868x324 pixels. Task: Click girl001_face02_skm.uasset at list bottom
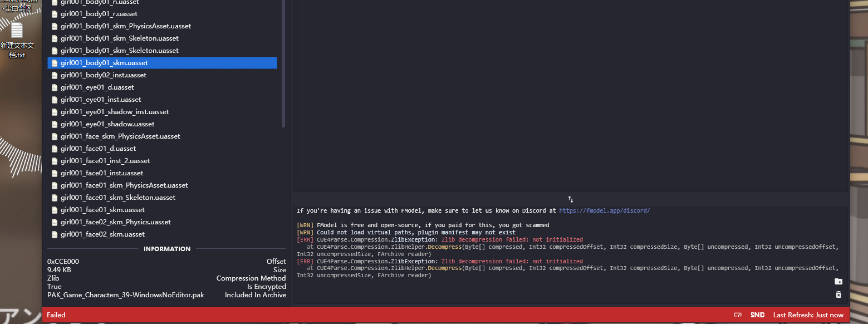102,234
